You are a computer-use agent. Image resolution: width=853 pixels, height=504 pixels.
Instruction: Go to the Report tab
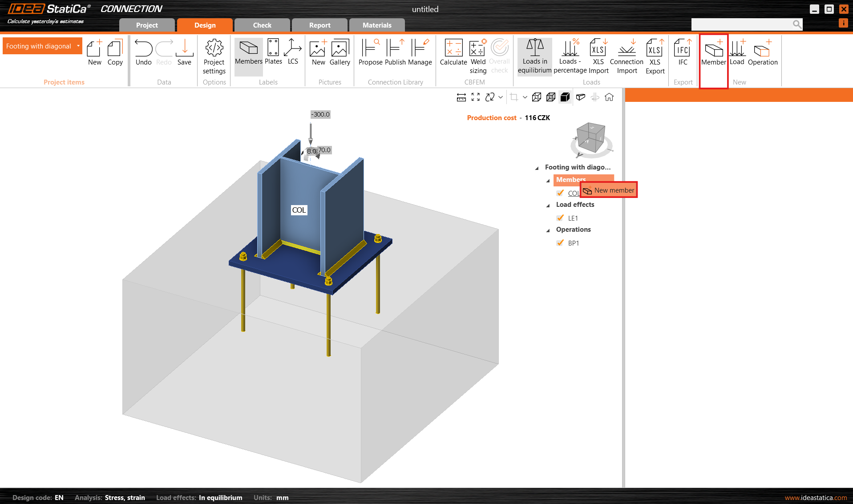click(319, 25)
